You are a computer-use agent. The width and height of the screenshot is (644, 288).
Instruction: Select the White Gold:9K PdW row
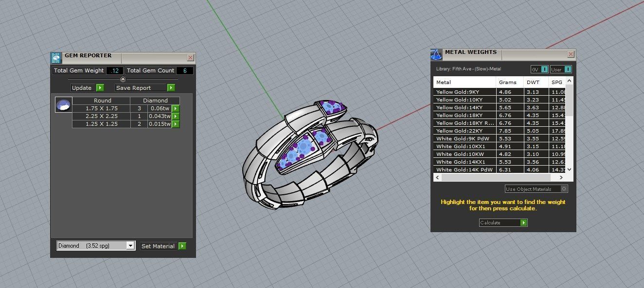500,138
